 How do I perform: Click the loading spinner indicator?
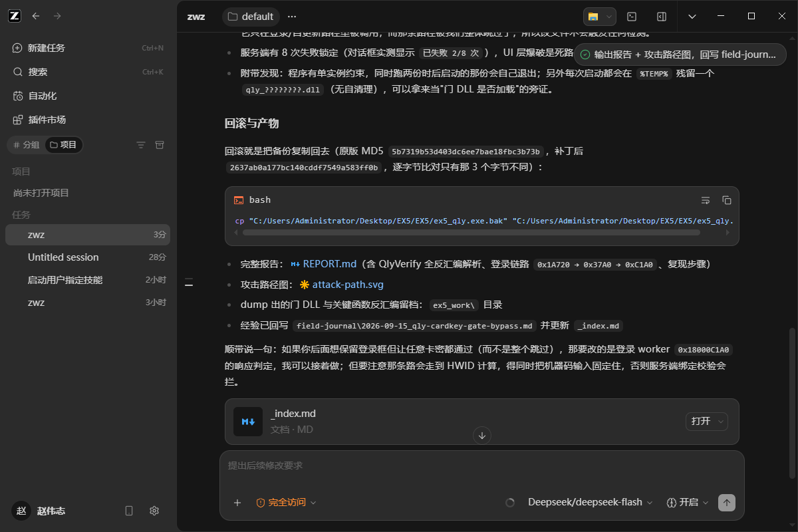(511, 503)
